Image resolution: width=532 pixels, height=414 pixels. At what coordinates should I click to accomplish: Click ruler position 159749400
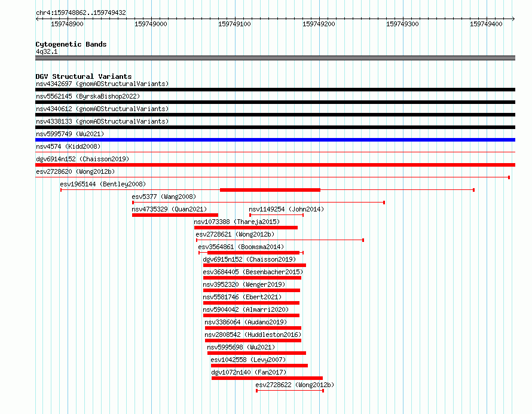point(486,24)
